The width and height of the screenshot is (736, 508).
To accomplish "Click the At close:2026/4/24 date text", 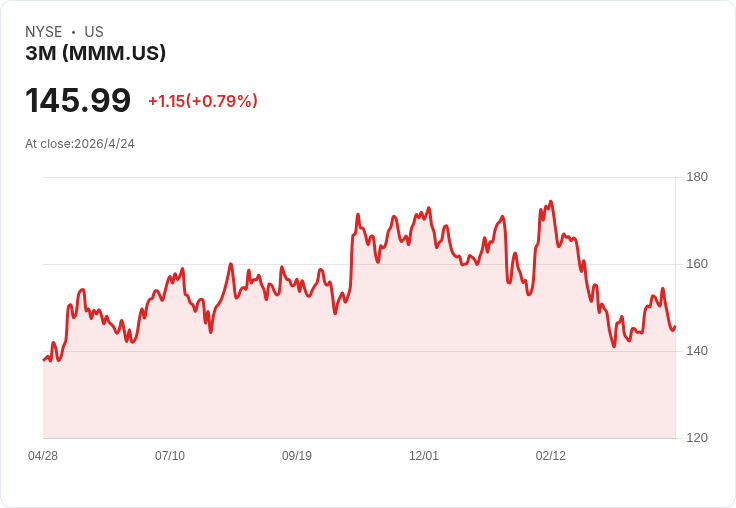I will 80,144.
